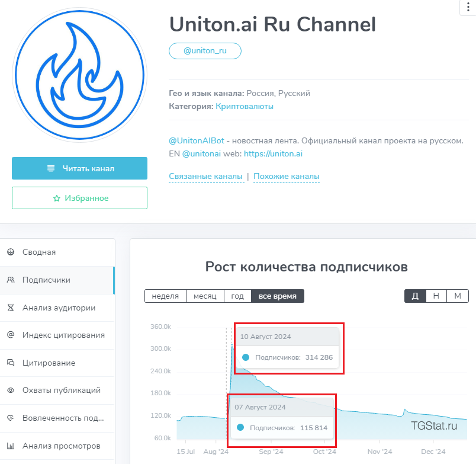Select the неделя time range
Image resolution: width=476 pixels, height=464 pixels.
pos(165,296)
